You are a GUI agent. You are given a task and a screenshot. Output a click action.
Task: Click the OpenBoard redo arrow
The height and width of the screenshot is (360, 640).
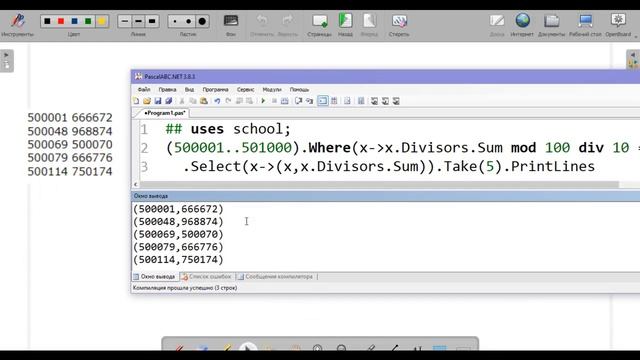(288, 24)
